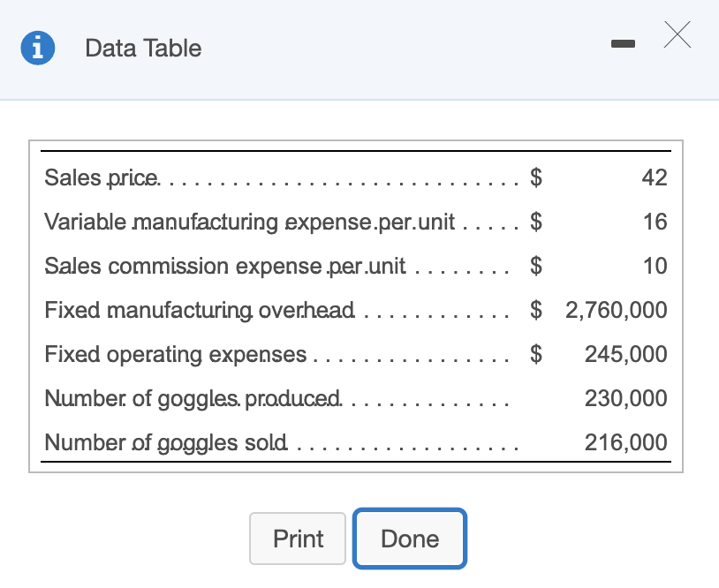Image resolution: width=719 pixels, height=588 pixels.
Task: Click the sales price value 42
Action: pos(654,177)
